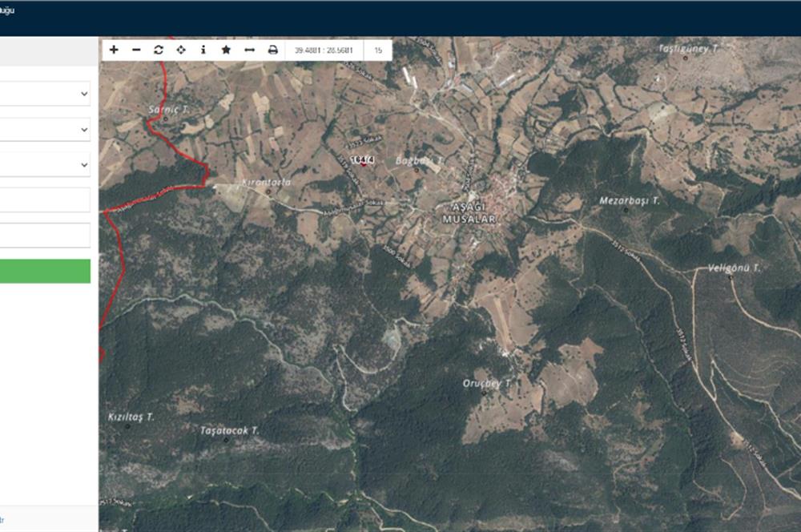Open the feature info tool

[203, 50]
